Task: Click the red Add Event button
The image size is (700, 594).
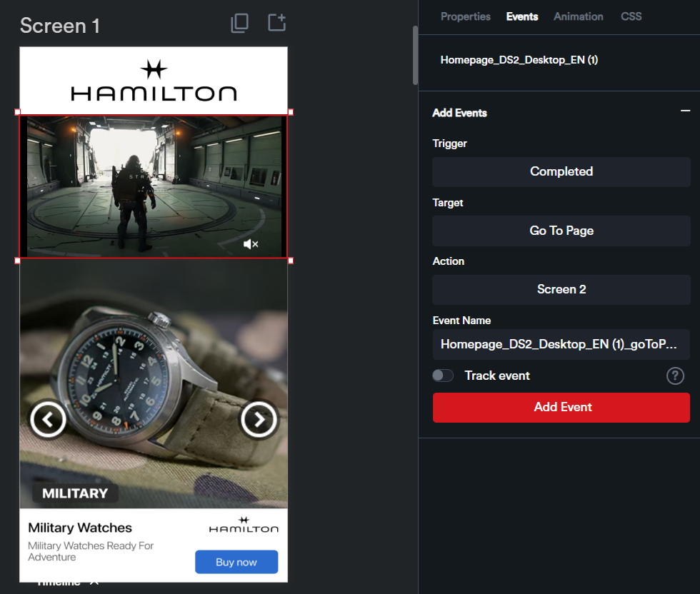Action: pyautogui.click(x=561, y=407)
